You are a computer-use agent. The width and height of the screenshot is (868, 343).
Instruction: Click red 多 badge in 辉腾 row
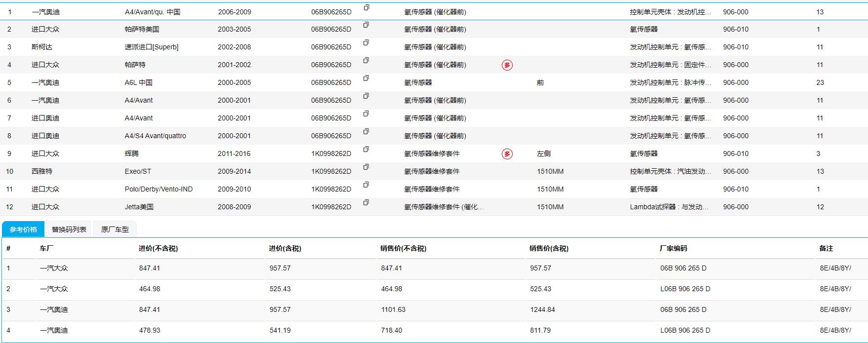507,154
